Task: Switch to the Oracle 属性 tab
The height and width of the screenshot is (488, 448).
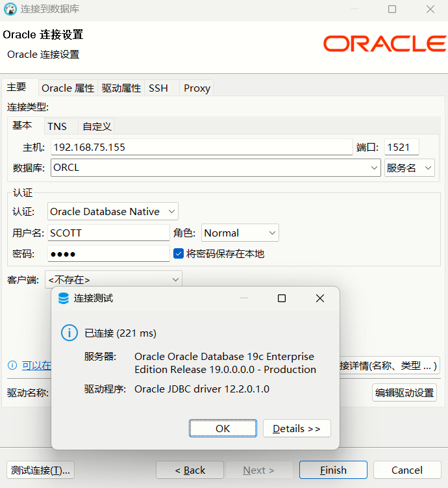Action: (x=68, y=88)
